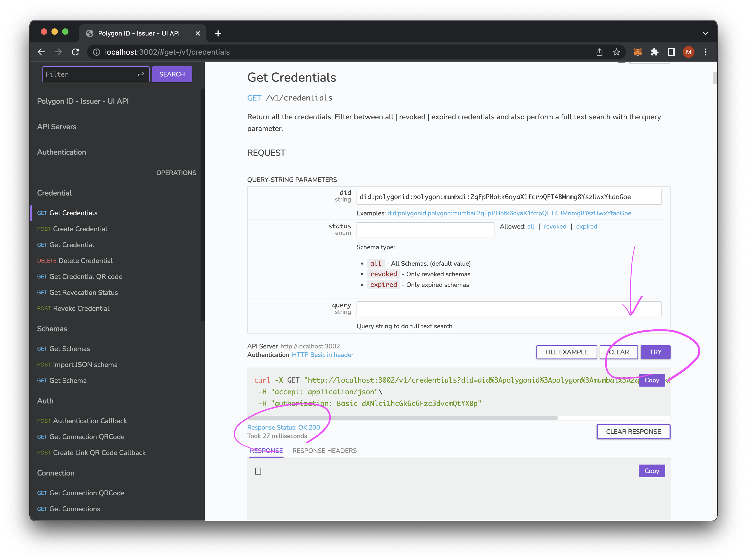Click the MetaMask fox extension icon
Screen dimensions: 747x560
pyautogui.click(x=637, y=52)
